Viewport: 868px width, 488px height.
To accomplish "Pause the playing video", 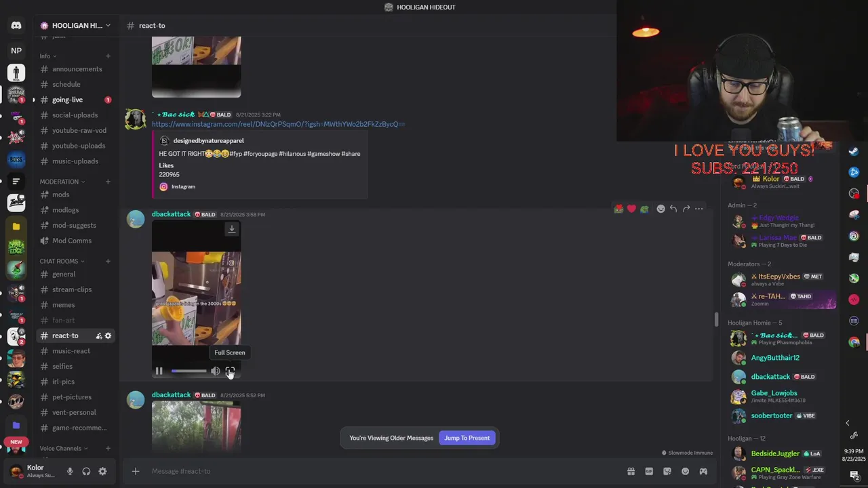I will [x=159, y=371].
